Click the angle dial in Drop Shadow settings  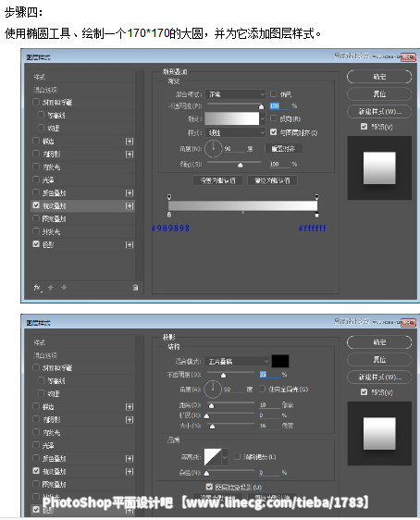coord(213,390)
